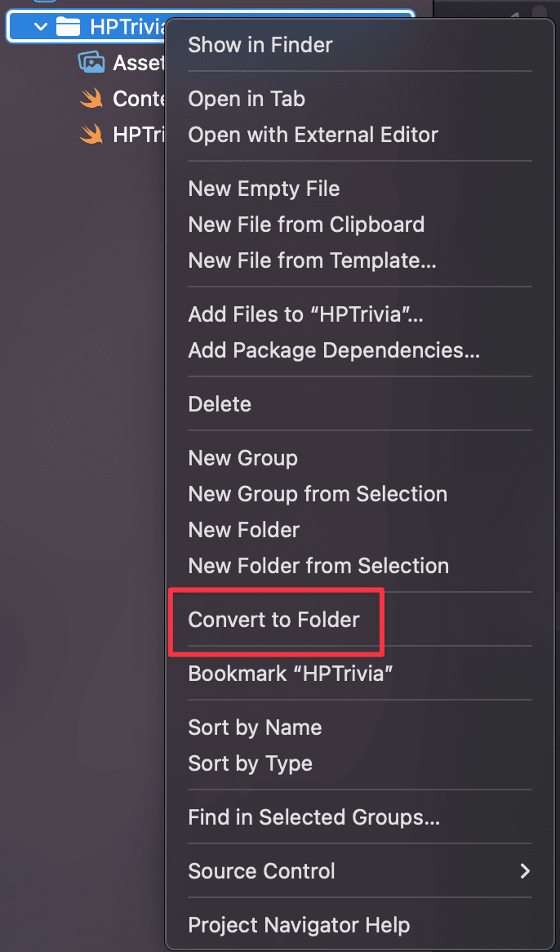The height and width of the screenshot is (952, 560).
Task: Select New Group from Selection
Action: [x=318, y=494]
